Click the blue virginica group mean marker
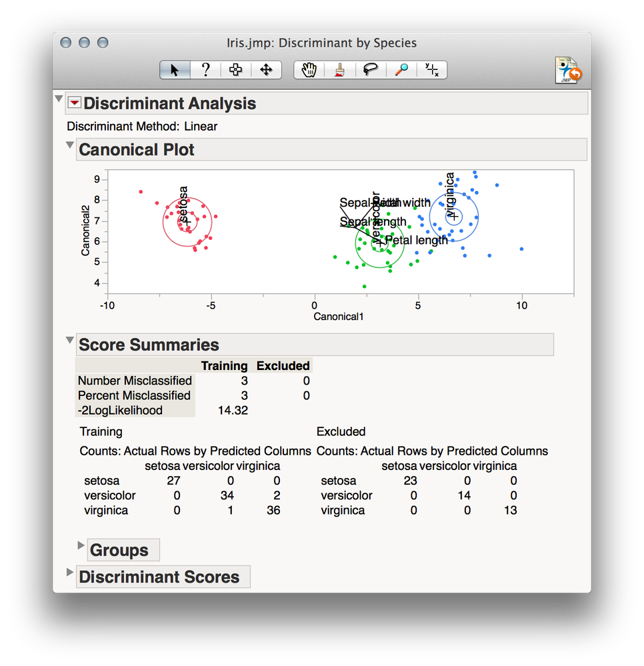 pyautogui.click(x=454, y=217)
